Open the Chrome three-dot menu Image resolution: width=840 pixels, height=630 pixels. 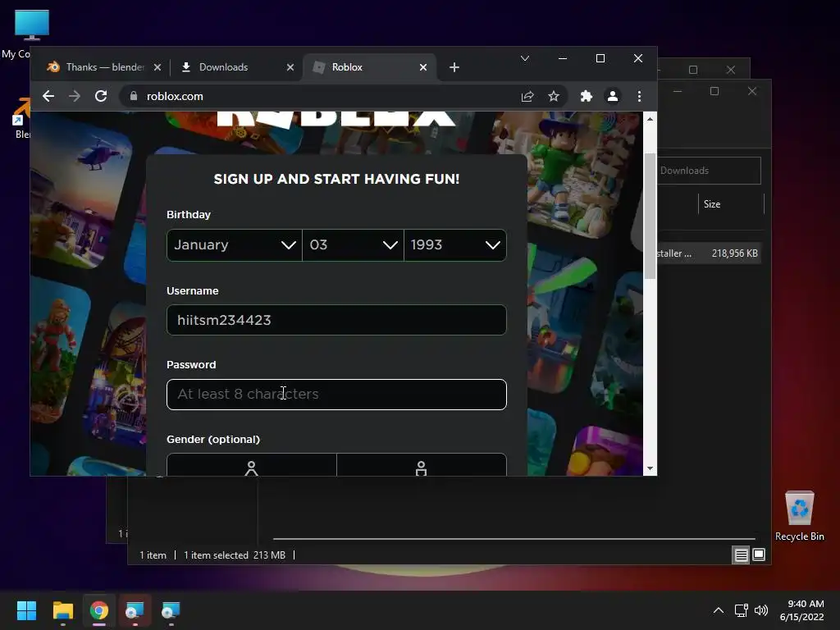tap(639, 97)
